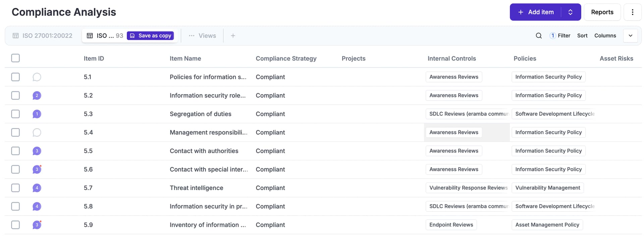Click Endpoint Reviews tag in row 5.9
Screen dimensions: 644x236
[451, 225]
